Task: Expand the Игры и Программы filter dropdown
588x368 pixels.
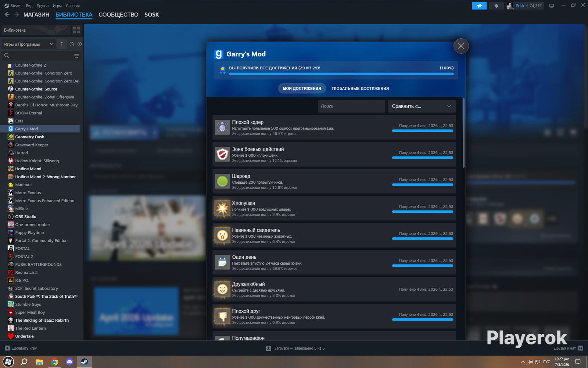Action: click(x=29, y=44)
